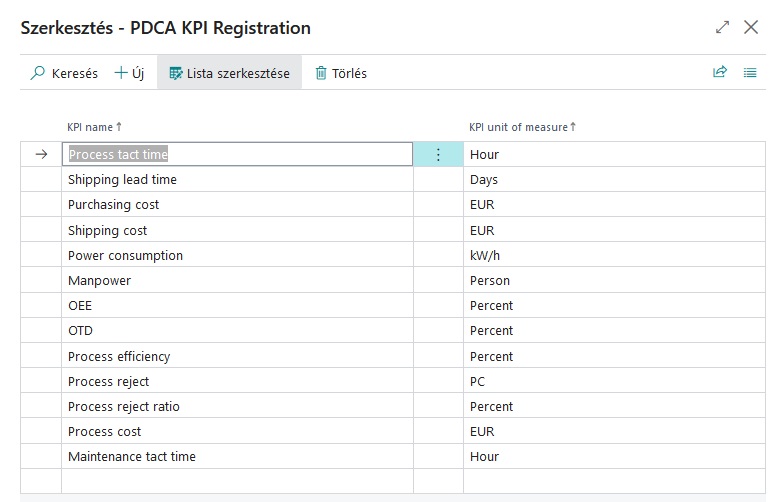The image size is (783, 502).
Task: Toggle the Lista szerkesztése edit list button
Action: tap(229, 73)
